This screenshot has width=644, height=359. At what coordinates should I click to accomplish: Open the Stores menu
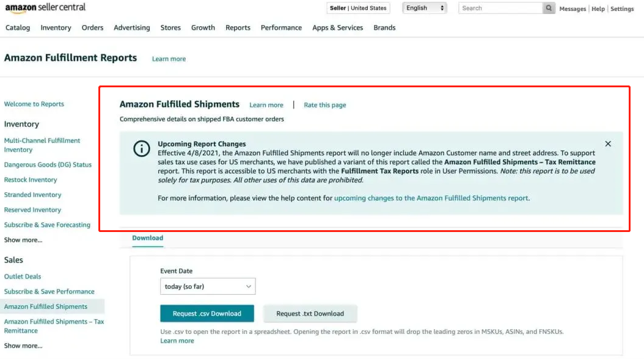click(x=170, y=27)
